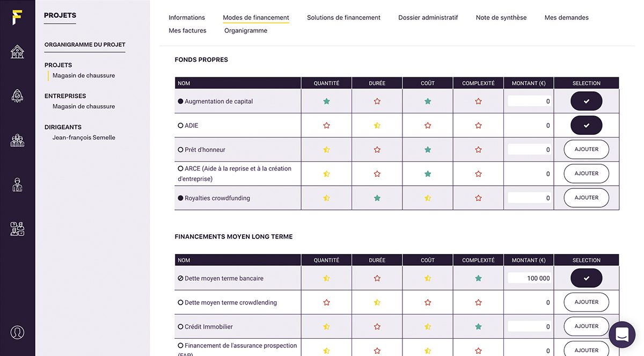Open the Dossier administratif tab
The width and height of the screenshot is (644, 356).
point(428,18)
